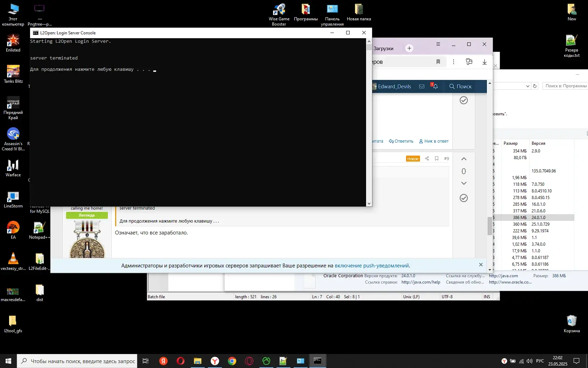Open a new browser tab with plus button

point(409,48)
